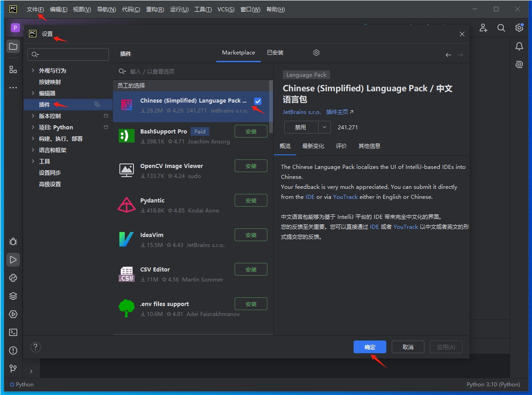
Task: Click the help question mark button
Action: [x=35, y=347]
